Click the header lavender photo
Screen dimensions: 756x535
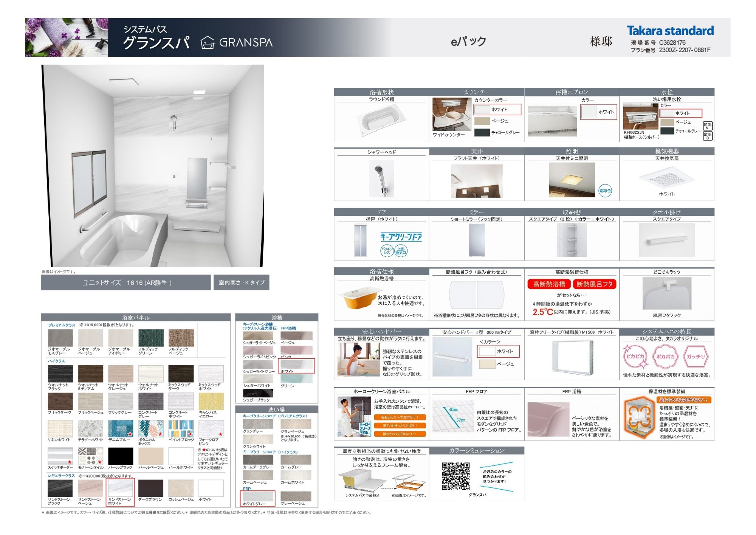coord(67,37)
